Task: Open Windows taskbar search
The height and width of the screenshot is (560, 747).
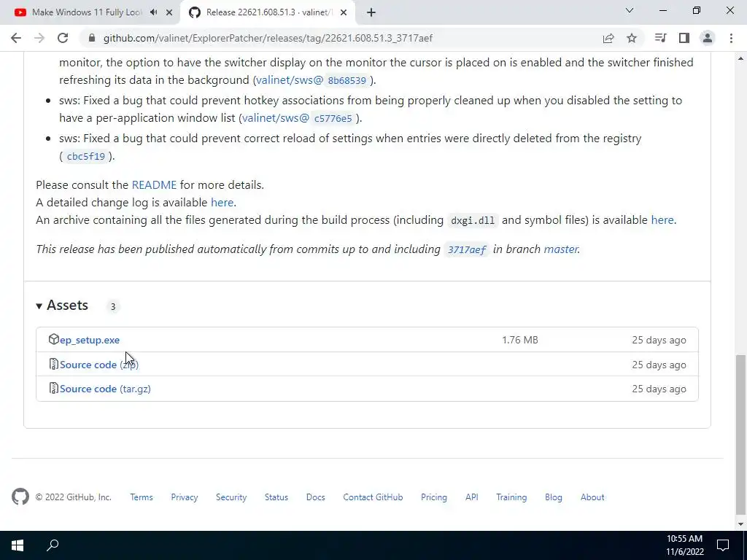Action: click(x=53, y=545)
